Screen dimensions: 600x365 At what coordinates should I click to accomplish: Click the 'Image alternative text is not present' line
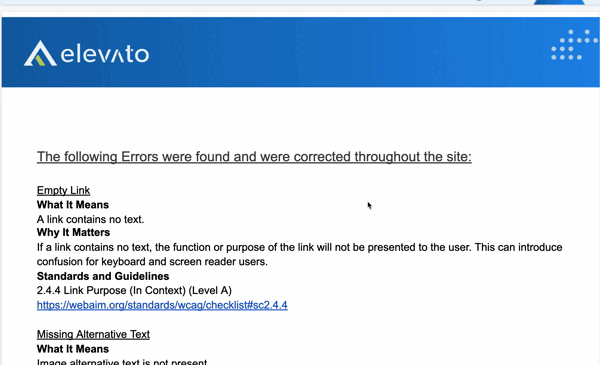tap(122, 362)
